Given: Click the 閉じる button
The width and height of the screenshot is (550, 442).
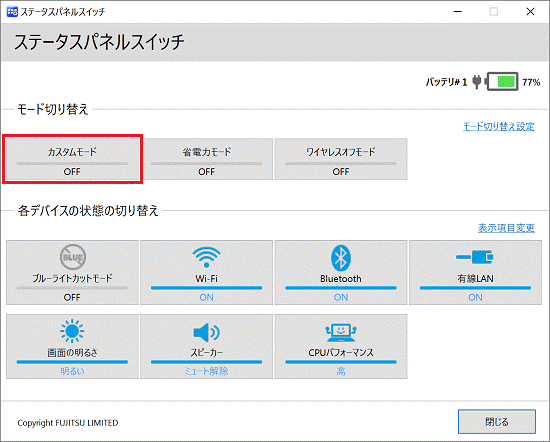Looking at the screenshot, I should (x=497, y=422).
